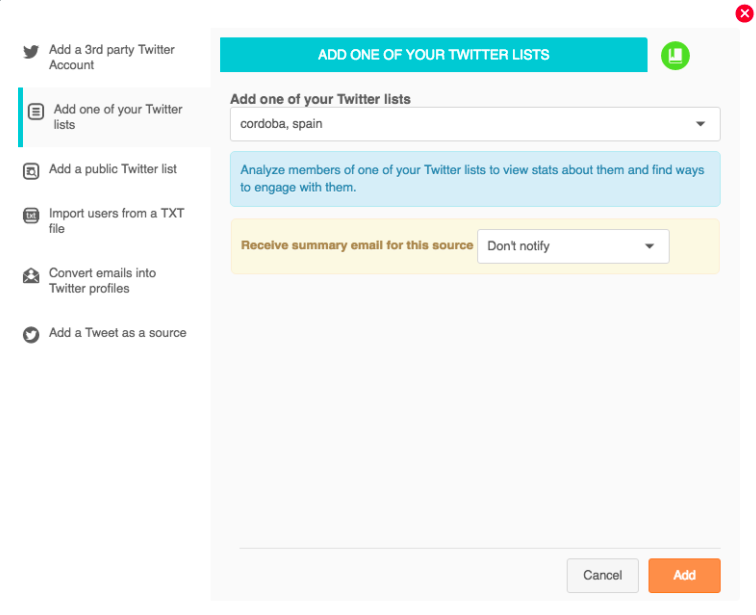The height and width of the screenshot is (615, 756).
Task: Click the blue 'Analyze members' info box
Action: tap(475, 179)
